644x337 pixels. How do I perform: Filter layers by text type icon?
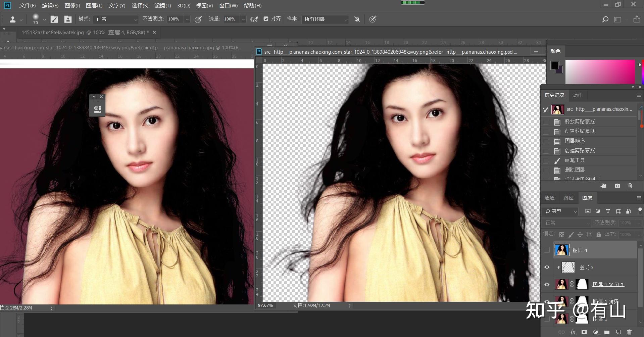[608, 211]
